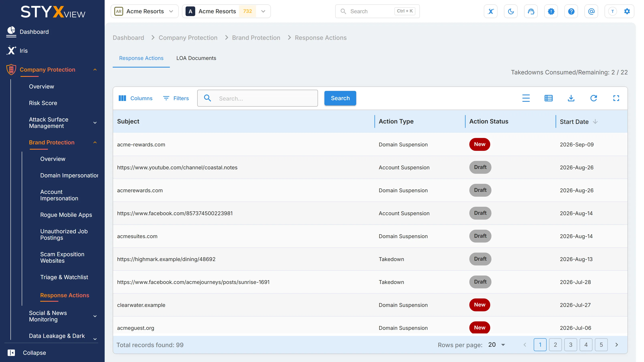Focus the table Search... input field
Screen dimensions: 644x362
(258, 98)
